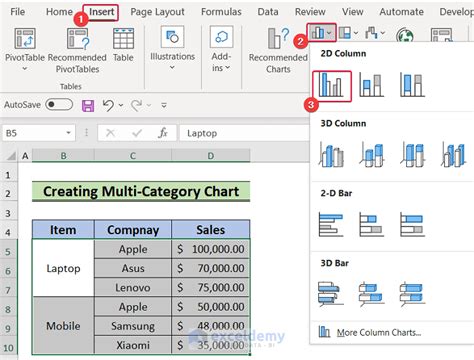This screenshot has width=474, height=360.
Task: Select the 2D Stacked Column chart
Action: (371, 85)
